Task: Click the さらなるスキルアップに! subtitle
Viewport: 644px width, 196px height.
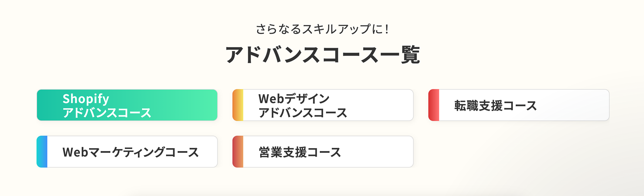Action: (322, 29)
